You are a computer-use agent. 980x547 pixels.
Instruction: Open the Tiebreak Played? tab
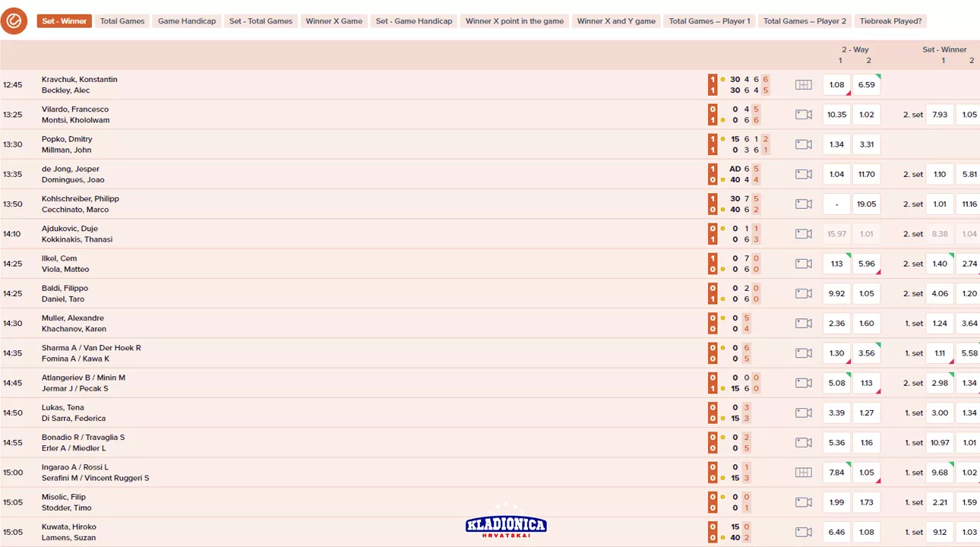coord(890,21)
